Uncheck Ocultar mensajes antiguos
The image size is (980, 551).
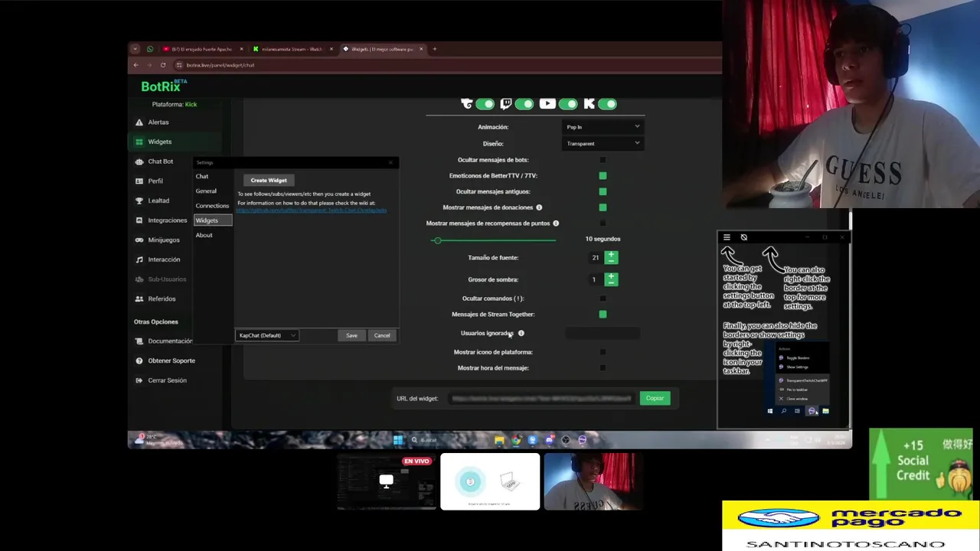tap(603, 191)
